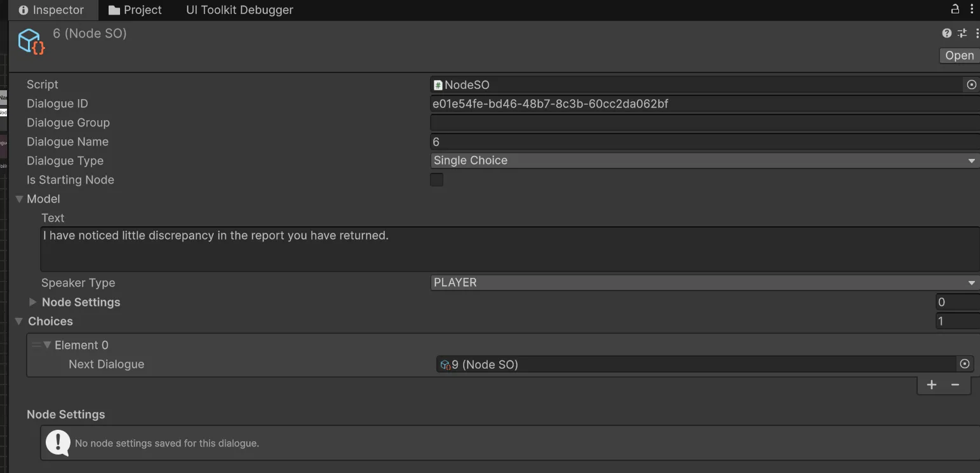Click the 9 (Node SO) object icon

[x=445, y=364]
